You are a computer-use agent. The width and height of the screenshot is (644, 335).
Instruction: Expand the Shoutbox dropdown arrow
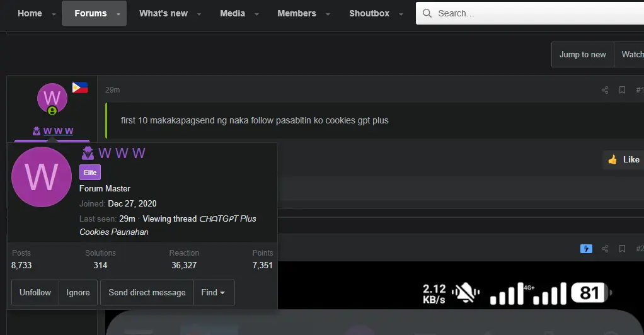tap(401, 14)
